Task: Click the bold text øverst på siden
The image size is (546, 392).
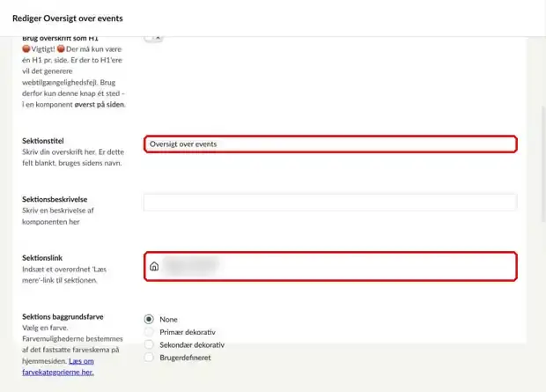Action: coord(100,105)
